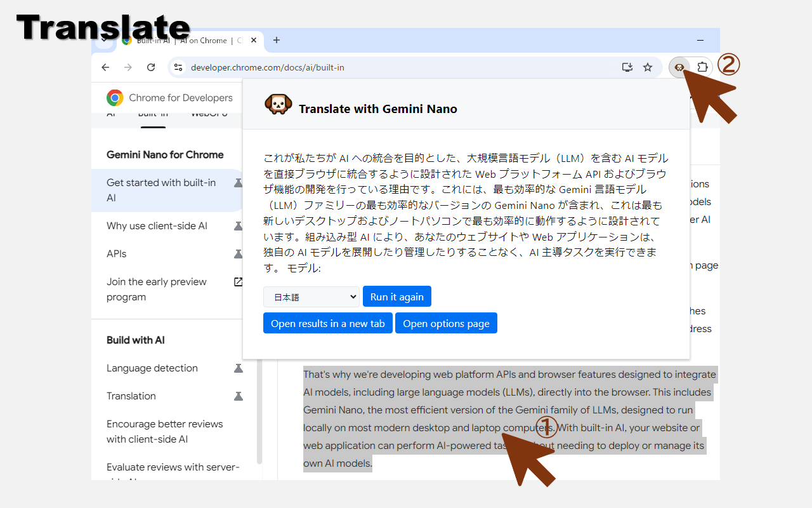Open a new tab with plus button
Screen dimensions: 812x508
(x=277, y=40)
